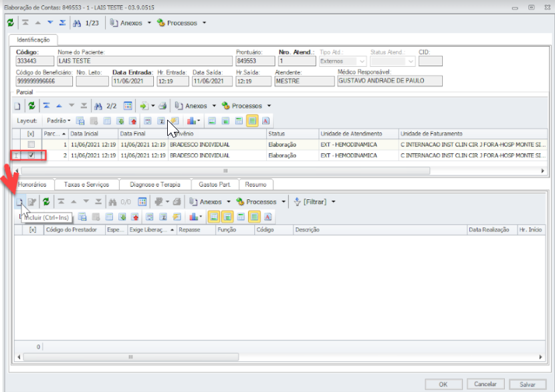Check the box for Parcial row 1

pos(31,144)
